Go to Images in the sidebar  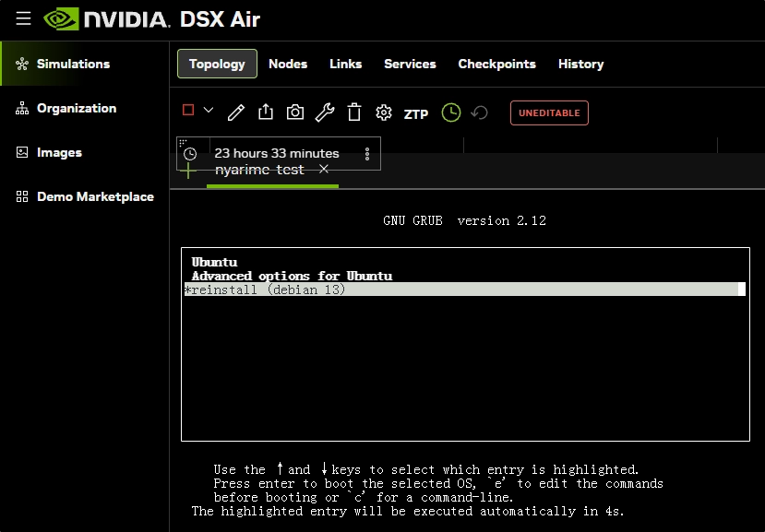pyautogui.click(x=85, y=153)
